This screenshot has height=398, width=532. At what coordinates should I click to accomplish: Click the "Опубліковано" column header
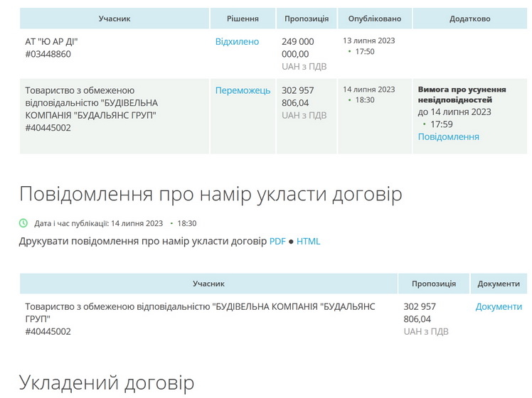[x=375, y=18]
